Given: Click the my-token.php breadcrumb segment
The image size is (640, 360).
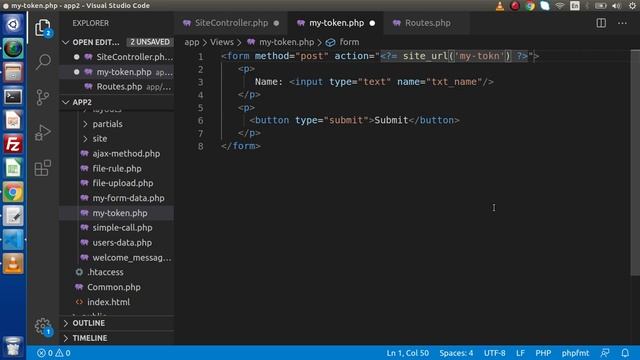Looking at the screenshot, I should point(286,42).
